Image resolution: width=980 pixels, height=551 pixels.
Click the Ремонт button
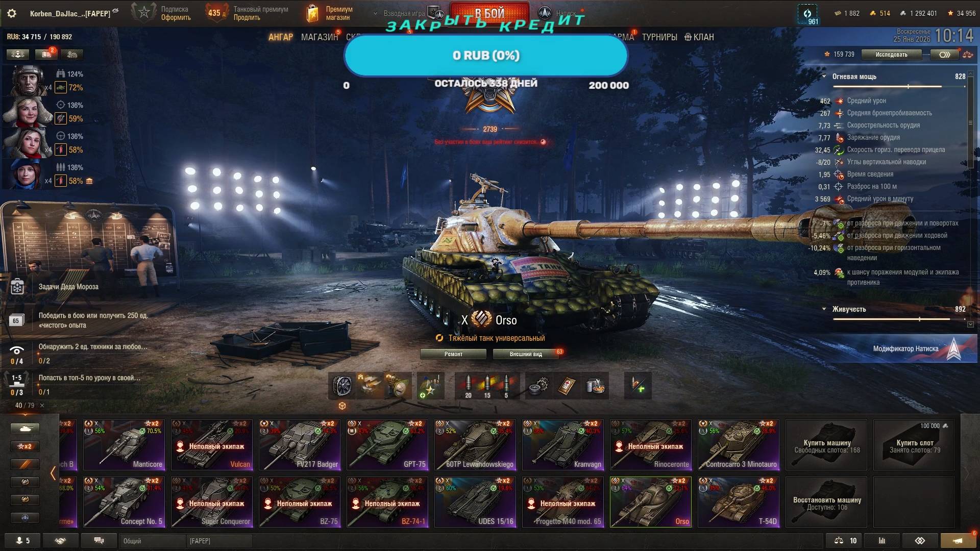[x=453, y=354]
